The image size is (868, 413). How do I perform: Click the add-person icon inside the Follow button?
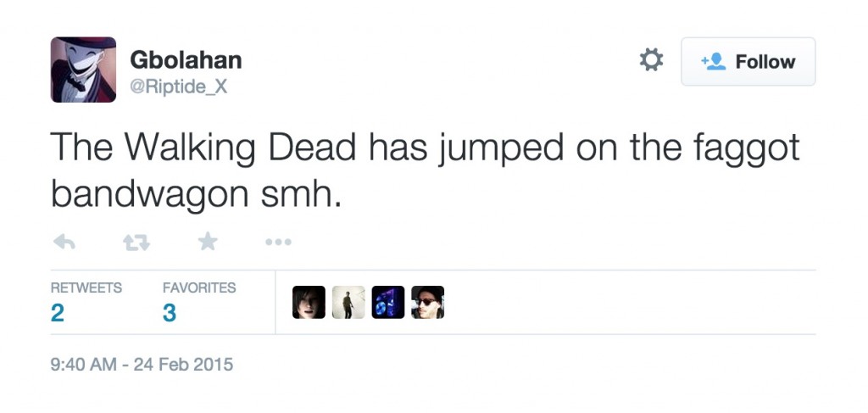(713, 62)
